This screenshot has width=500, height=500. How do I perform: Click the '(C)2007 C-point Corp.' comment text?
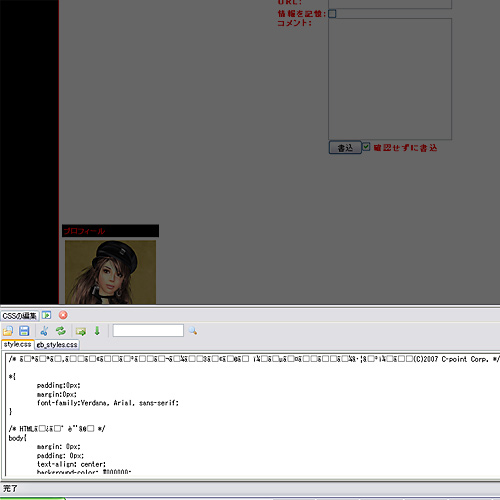(x=451, y=359)
